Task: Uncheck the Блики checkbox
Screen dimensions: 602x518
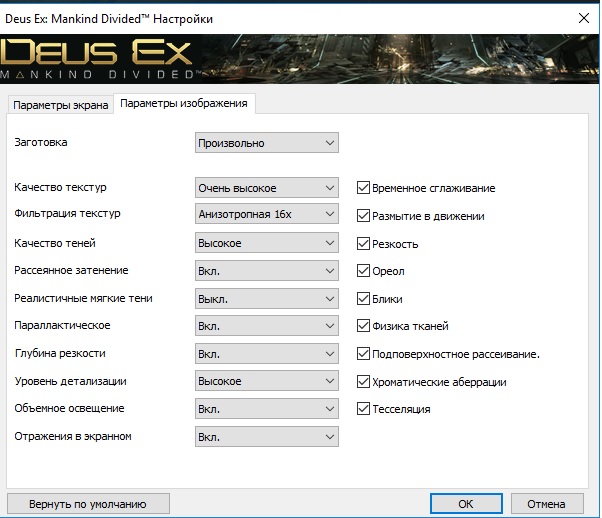Action: (x=363, y=298)
